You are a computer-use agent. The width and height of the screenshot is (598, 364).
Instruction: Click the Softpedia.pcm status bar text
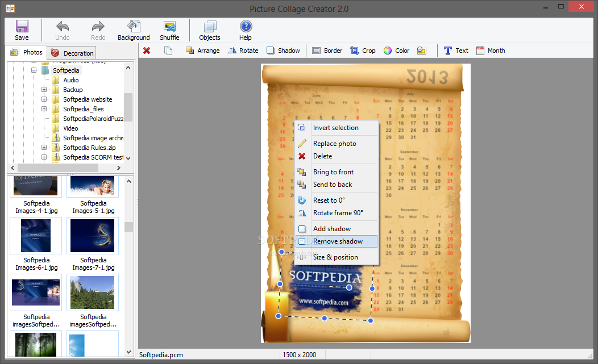(x=161, y=355)
